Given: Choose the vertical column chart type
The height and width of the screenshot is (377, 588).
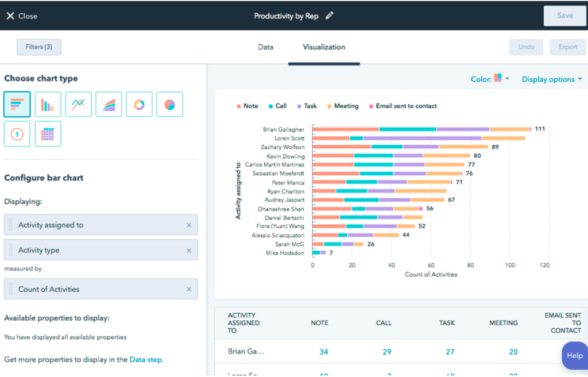Looking at the screenshot, I should 48,105.
